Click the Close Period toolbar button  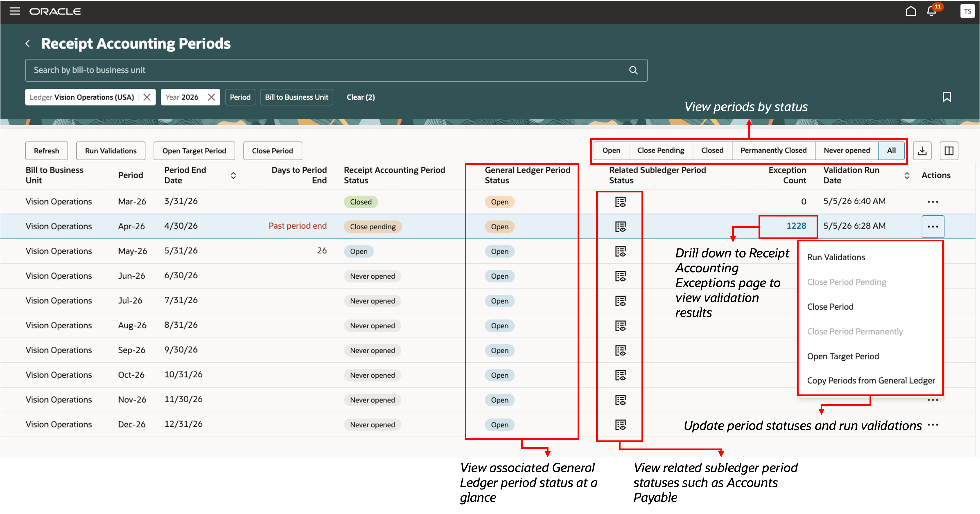tap(272, 151)
